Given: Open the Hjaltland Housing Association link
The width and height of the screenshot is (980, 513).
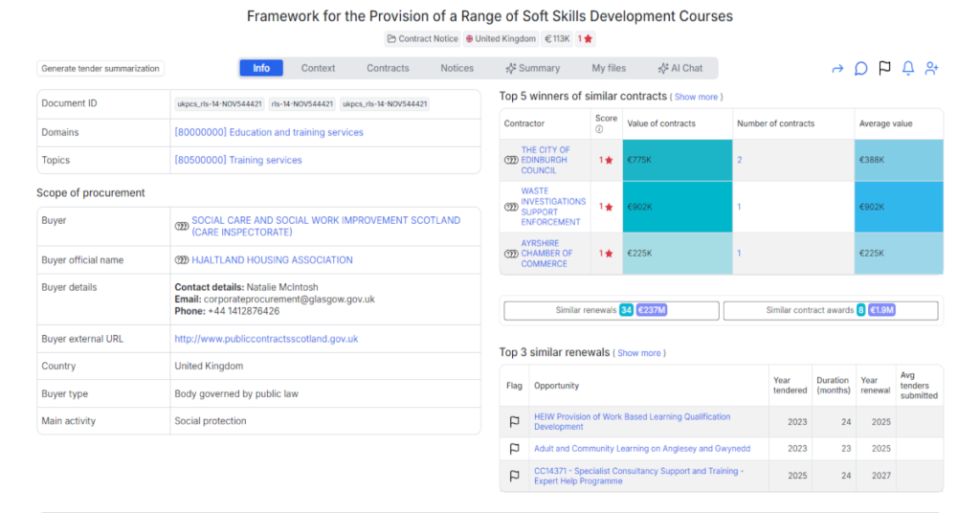Looking at the screenshot, I should [x=272, y=260].
